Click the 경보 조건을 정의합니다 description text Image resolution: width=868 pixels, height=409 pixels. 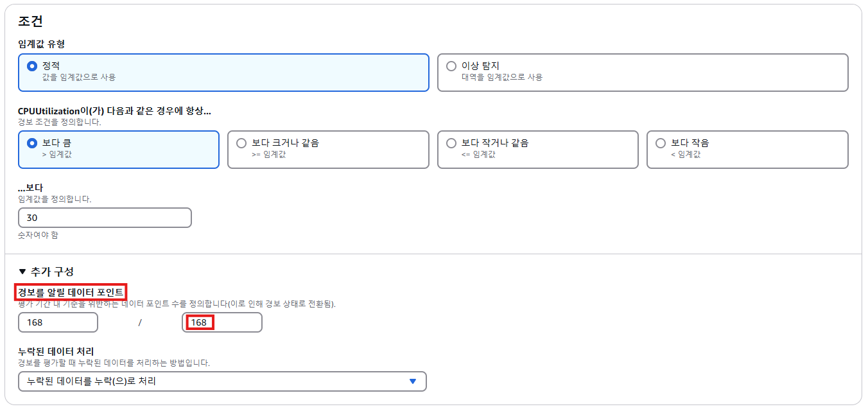coord(59,121)
